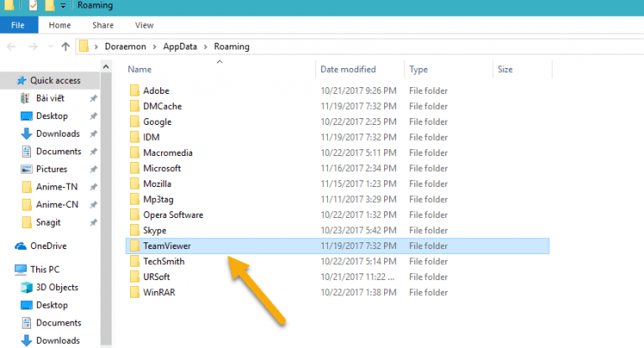Open 3D Objects under This PC
This screenshot has width=644, height=348.
point(58,288)
